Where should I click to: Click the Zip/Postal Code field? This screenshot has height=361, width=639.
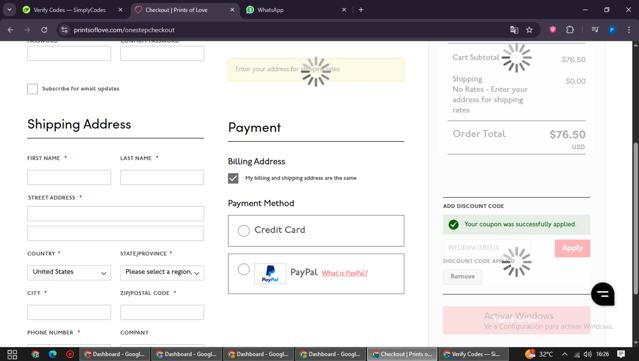pos(162,312)
